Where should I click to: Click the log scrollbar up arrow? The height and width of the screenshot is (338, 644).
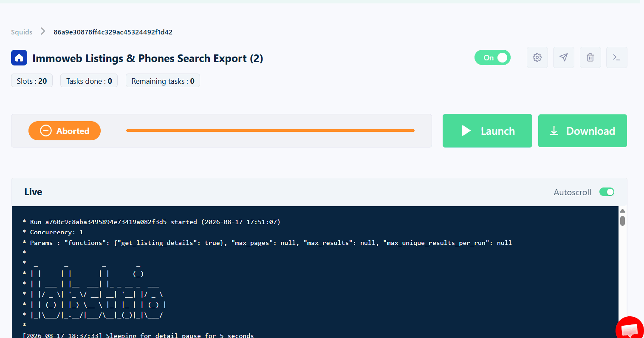(x=622, y=211)
